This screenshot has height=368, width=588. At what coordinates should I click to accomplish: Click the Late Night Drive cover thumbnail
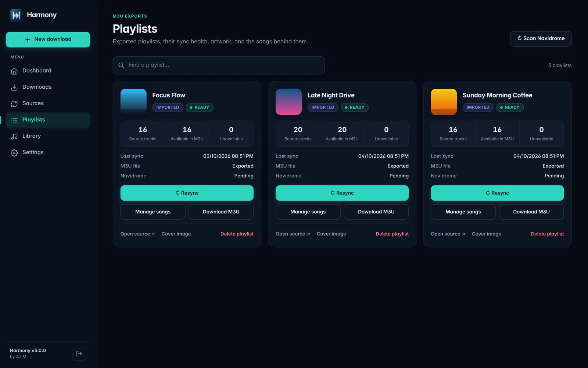pos(288,102)
